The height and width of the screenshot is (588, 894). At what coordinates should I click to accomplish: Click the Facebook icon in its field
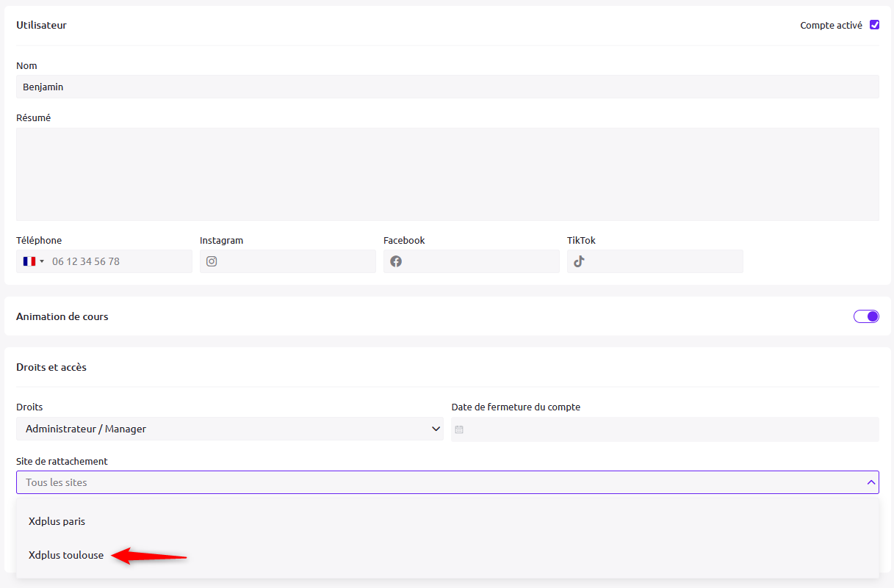tap(396, 261)
